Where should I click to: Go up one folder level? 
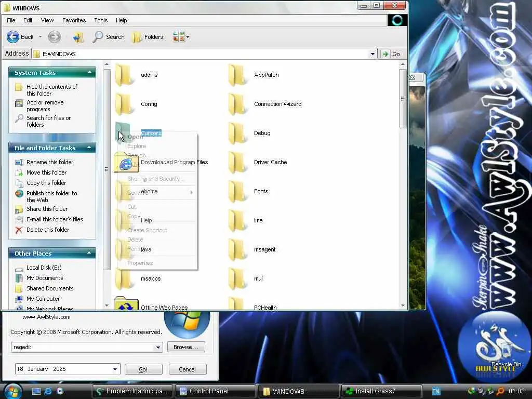78,37
